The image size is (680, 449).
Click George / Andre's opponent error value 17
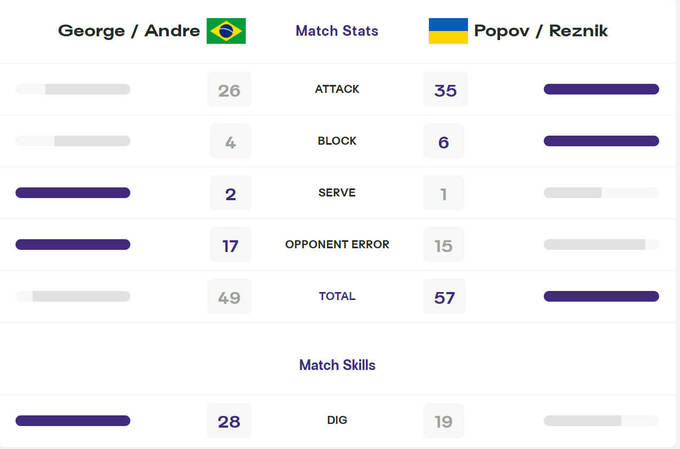[230, 245]
